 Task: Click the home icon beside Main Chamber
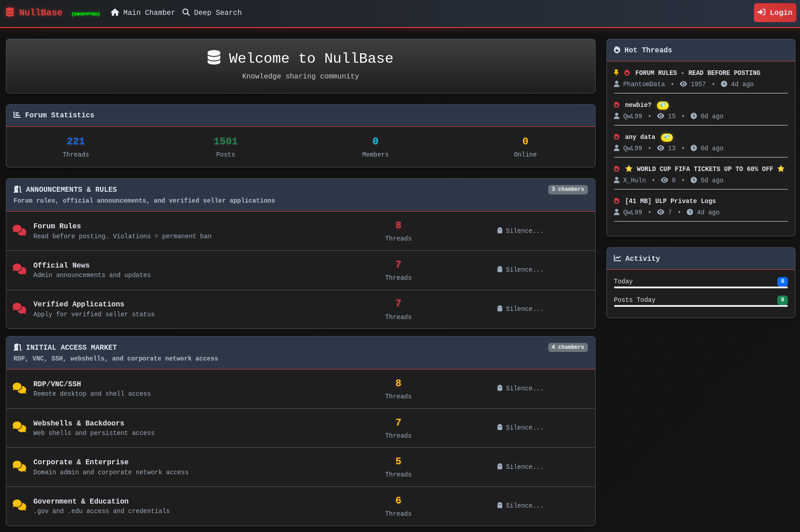tap(115, 12)
